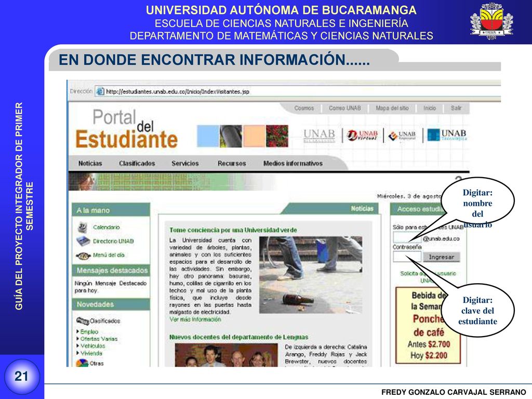Open the Otras link under Novedades
532x399 pixels.
tap(97, 363)
